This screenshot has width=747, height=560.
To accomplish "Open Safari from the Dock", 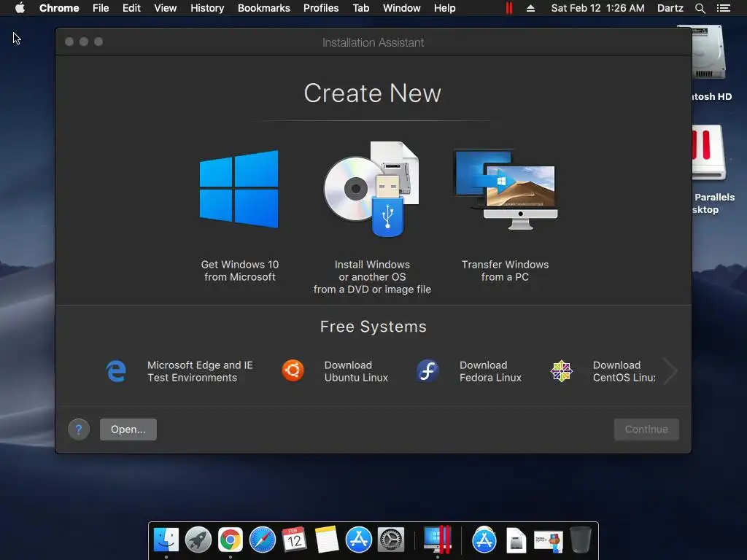I will (x=263, y=540).
